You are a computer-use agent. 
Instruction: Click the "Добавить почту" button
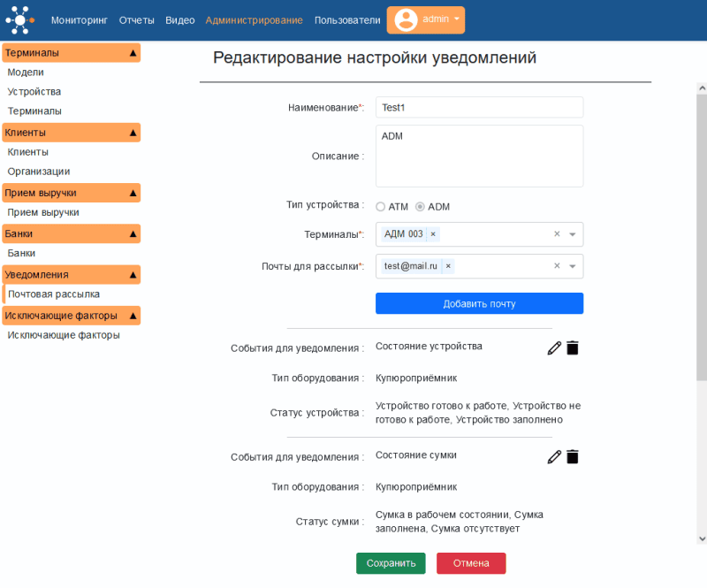click(479, 302)
